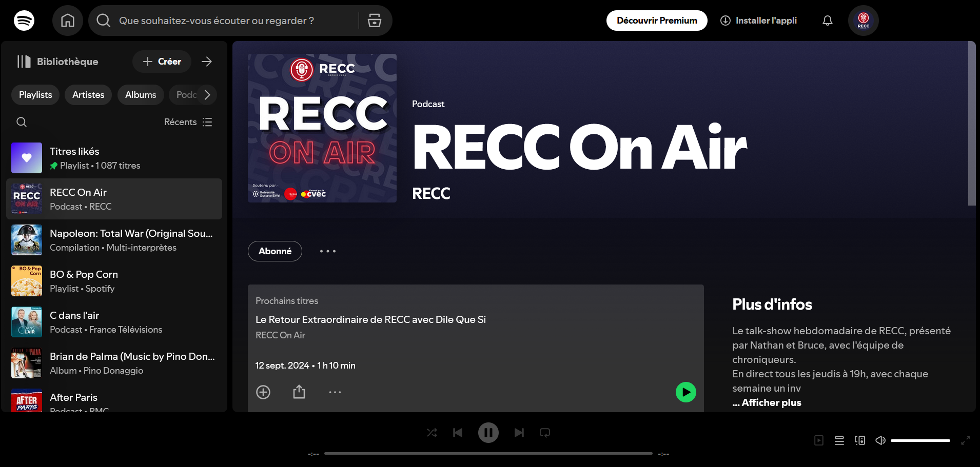The image size is (980, 467).
Task: Open the Spotify home page
Action: coord(67,21)
